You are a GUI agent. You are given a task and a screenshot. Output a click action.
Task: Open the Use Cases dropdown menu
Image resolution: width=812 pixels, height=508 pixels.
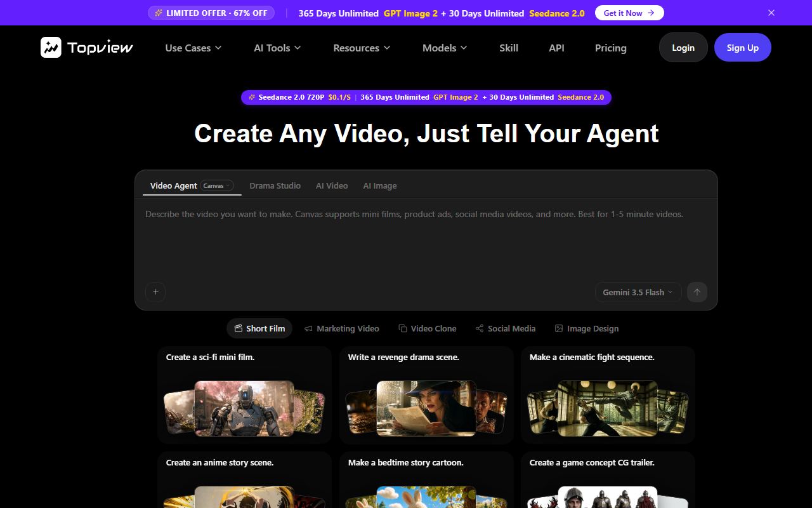[193, 48]
